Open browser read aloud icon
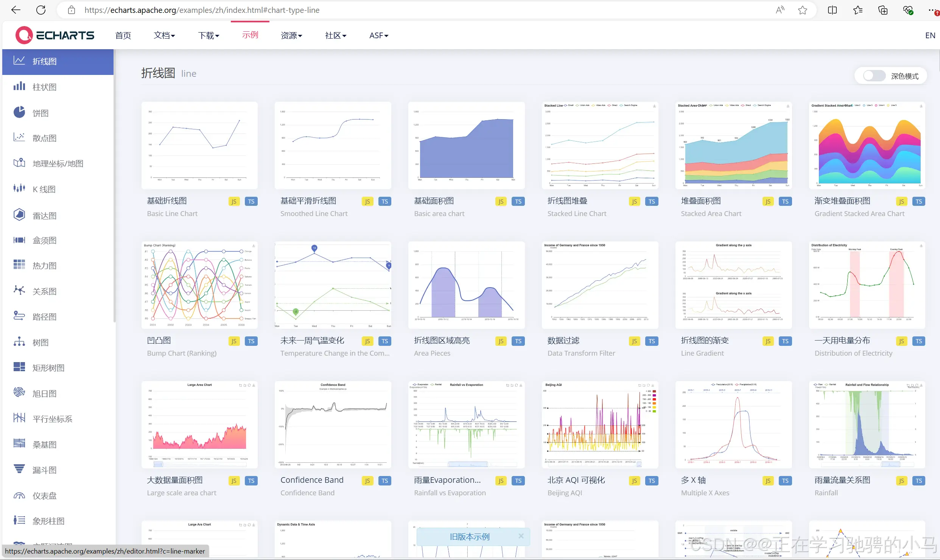Screen dimensions: 940x560 click(780, 10)
